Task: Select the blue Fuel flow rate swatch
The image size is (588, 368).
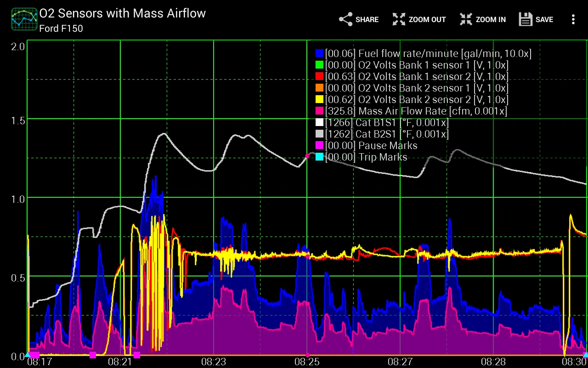Action: [x=320, y=54]
